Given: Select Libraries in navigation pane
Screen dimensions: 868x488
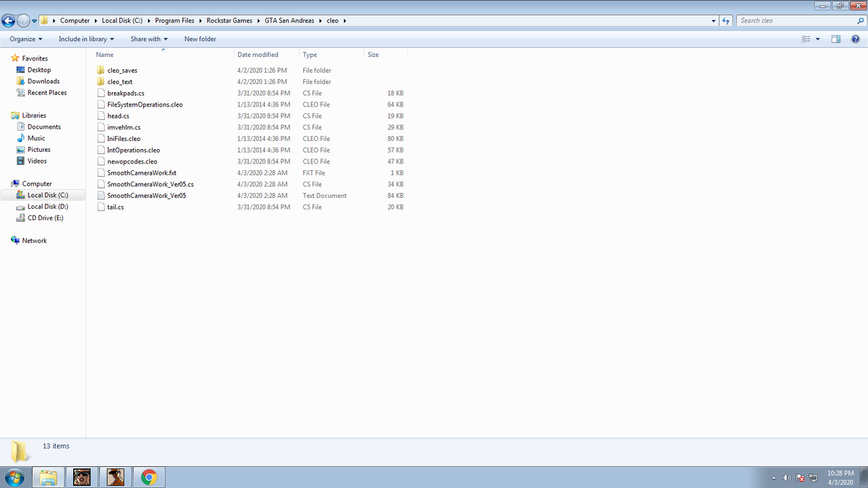Looking at the screenshot, I should coord(34,115).
